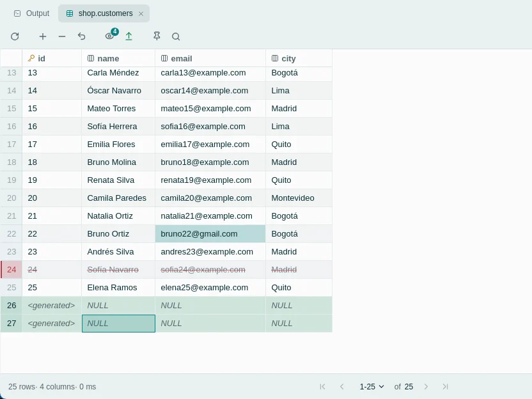This screenshot has height=399, width=532.
Task: Click the NULL email cell in row 27
Action: pos(210,324)
